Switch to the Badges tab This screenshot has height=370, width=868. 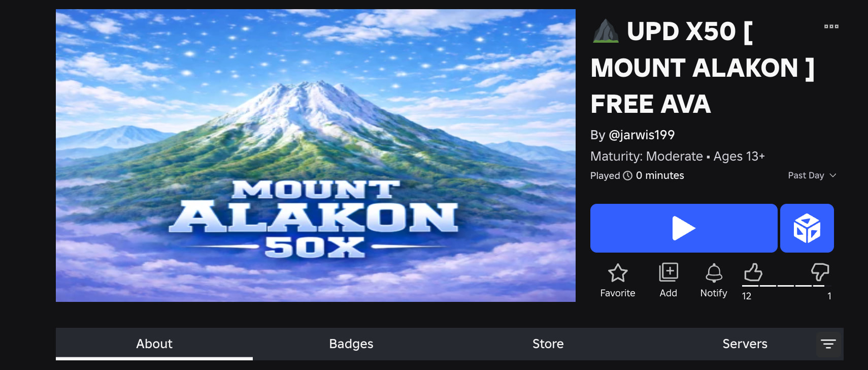(351, 344)
